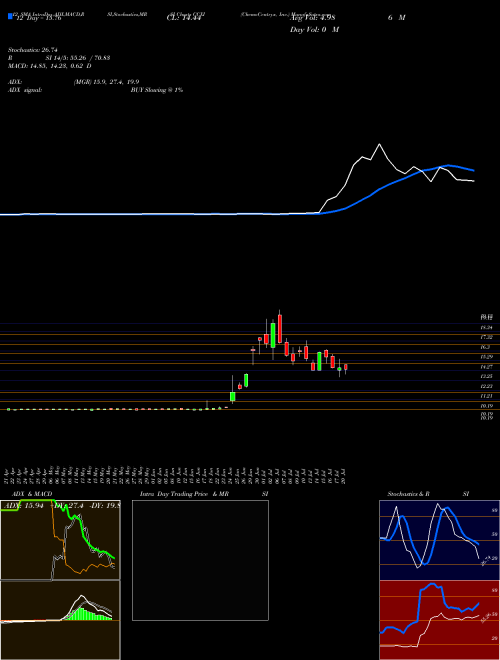The image size is (500, 660).
Task: Click the MACD: 14.85, 14.23, 0.62 line
Action: pyautogui.click(x=50, y=66)
